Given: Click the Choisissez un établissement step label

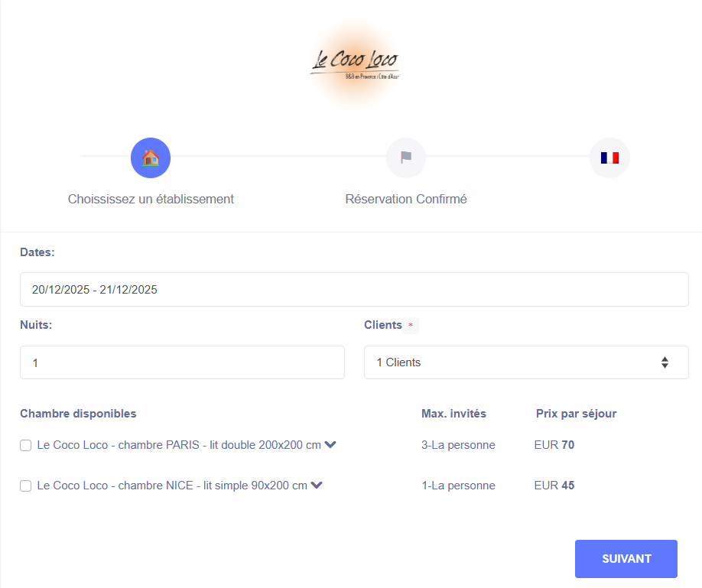Looking at the screenshot, I should [151, 199].
